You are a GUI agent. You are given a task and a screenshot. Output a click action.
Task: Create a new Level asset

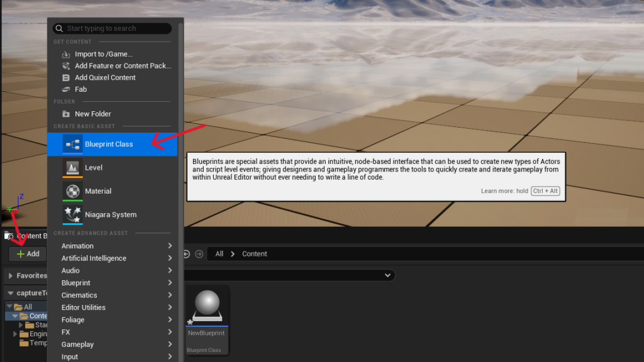point(112,167)
